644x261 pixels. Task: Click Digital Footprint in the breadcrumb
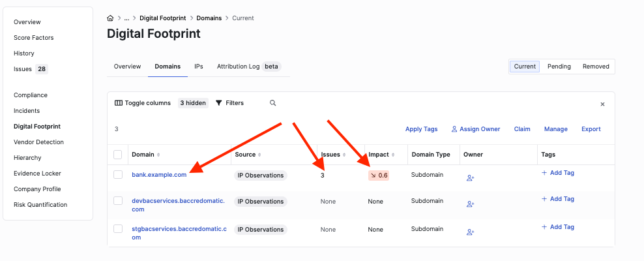pos(163,18)
